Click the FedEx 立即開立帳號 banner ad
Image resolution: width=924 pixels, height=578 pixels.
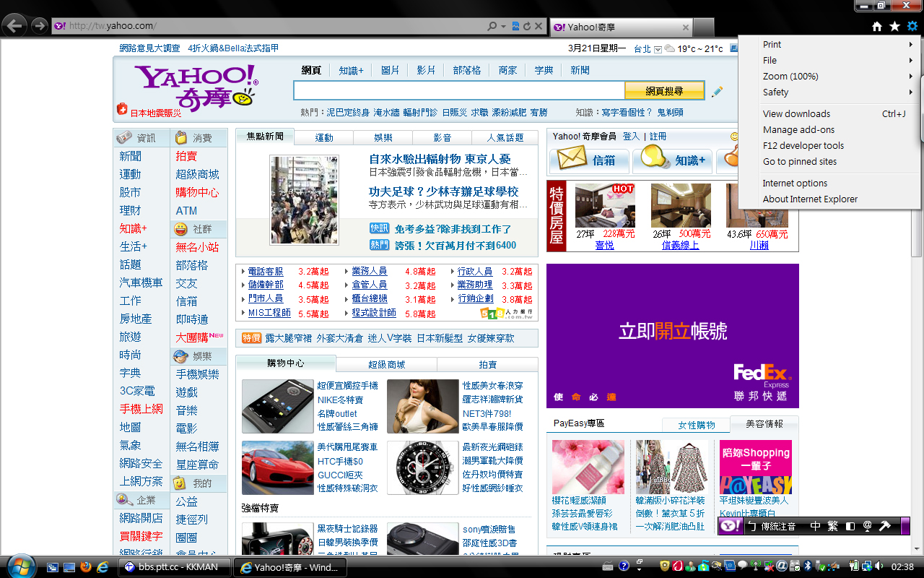(673, 336)
